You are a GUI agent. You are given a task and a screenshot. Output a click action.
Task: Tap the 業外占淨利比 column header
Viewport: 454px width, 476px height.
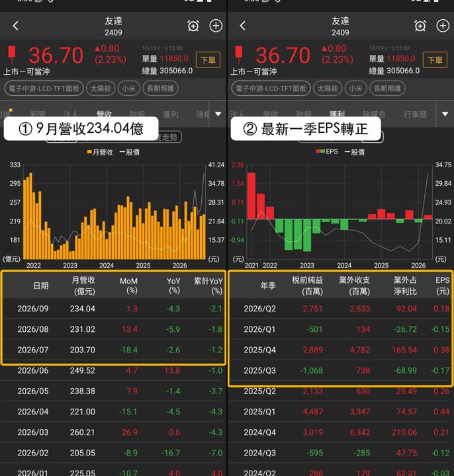click(x=405, y=286)
